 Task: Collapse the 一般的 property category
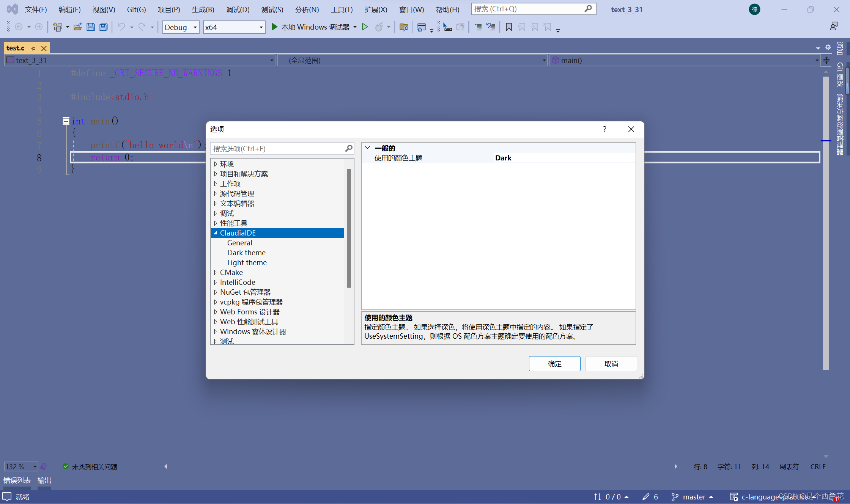(367, 148)
